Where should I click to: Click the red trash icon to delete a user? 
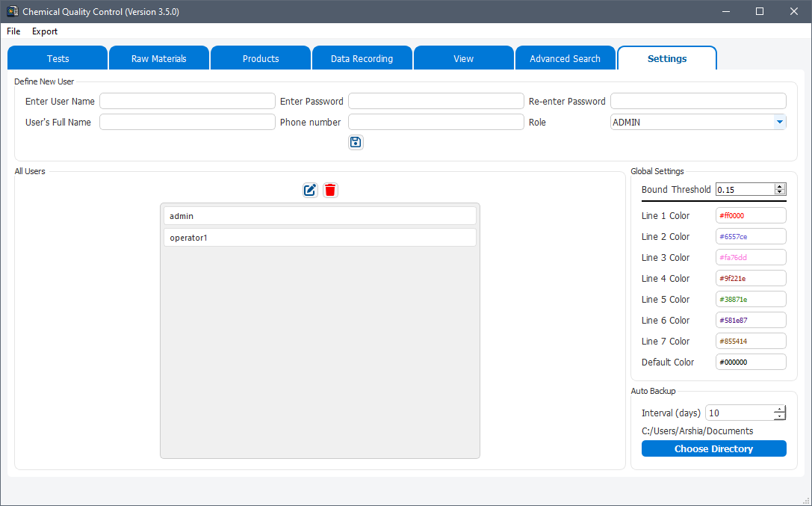330,190
